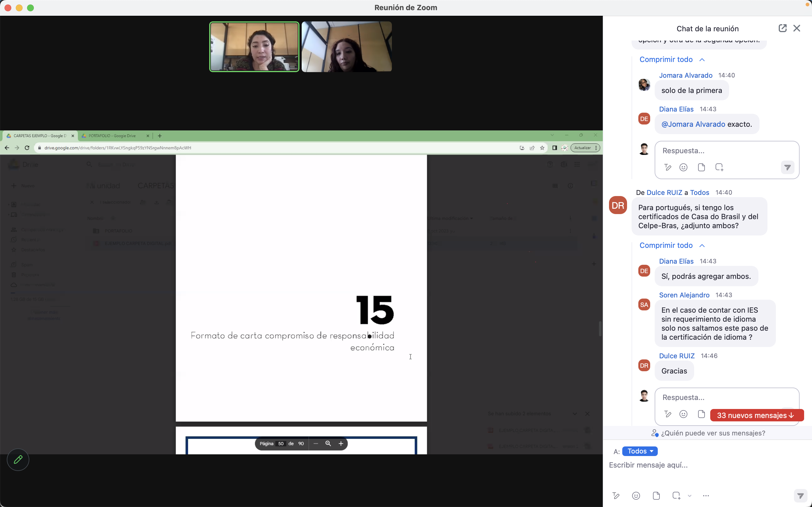Click the green annotate pencil button
Image resolution: width=812 pixels, height=507 pixels.
coord(18,459)
